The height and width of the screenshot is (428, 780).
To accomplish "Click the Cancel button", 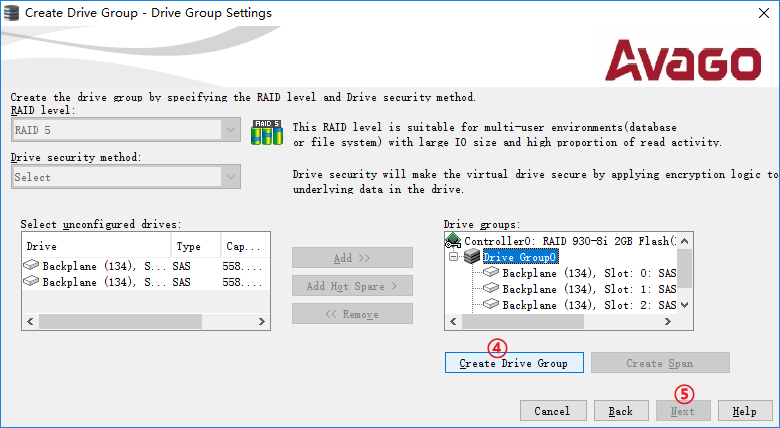I will coord(552,411).
